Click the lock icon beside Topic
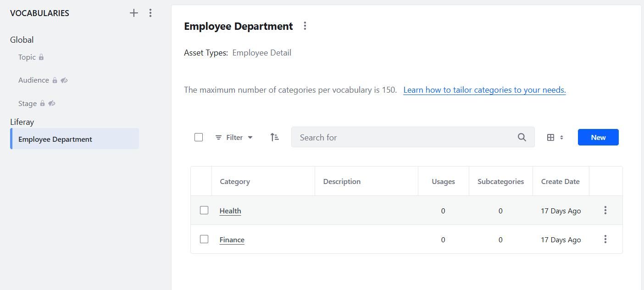 tap(41, 57)
